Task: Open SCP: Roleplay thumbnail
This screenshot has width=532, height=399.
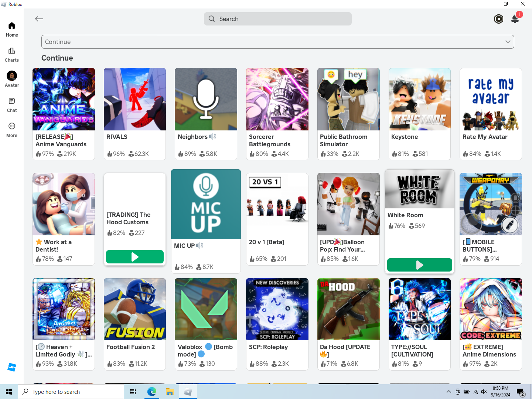Action: pyautogui.click(x=277, y=309)
